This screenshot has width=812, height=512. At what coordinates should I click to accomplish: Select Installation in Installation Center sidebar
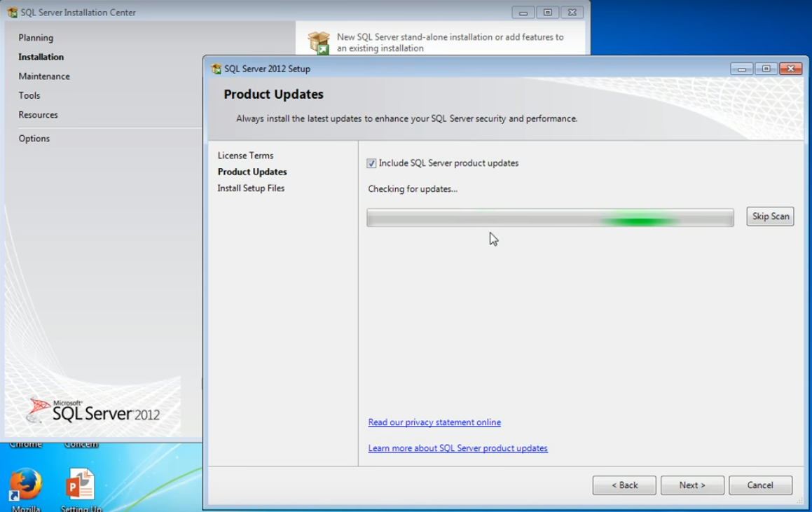click(41, 57)
